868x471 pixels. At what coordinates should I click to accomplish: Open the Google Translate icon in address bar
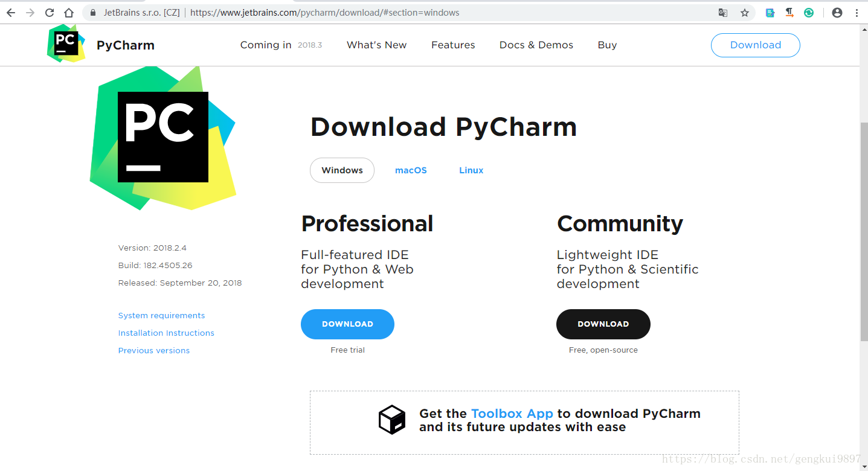coord(722,12)
